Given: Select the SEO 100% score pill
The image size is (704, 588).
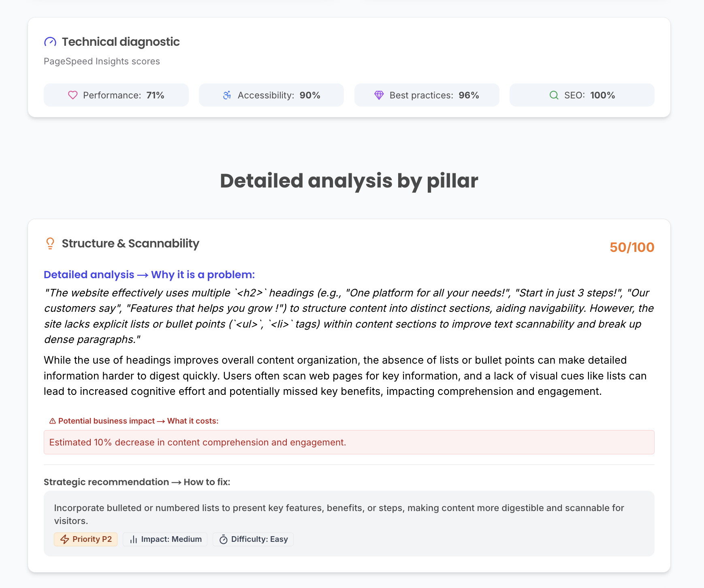Looking at the screenshot, I should point(582,95).
